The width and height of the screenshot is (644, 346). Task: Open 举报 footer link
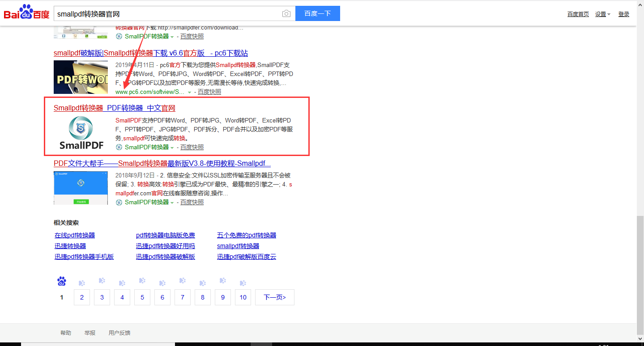click(90, 333)
